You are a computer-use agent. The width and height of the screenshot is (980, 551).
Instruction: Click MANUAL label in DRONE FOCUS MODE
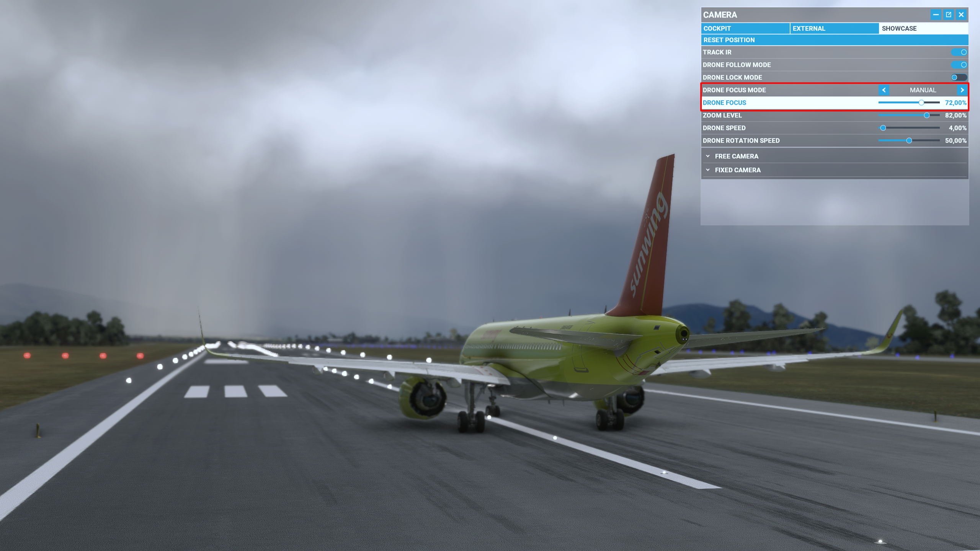(x=923, y=90)
